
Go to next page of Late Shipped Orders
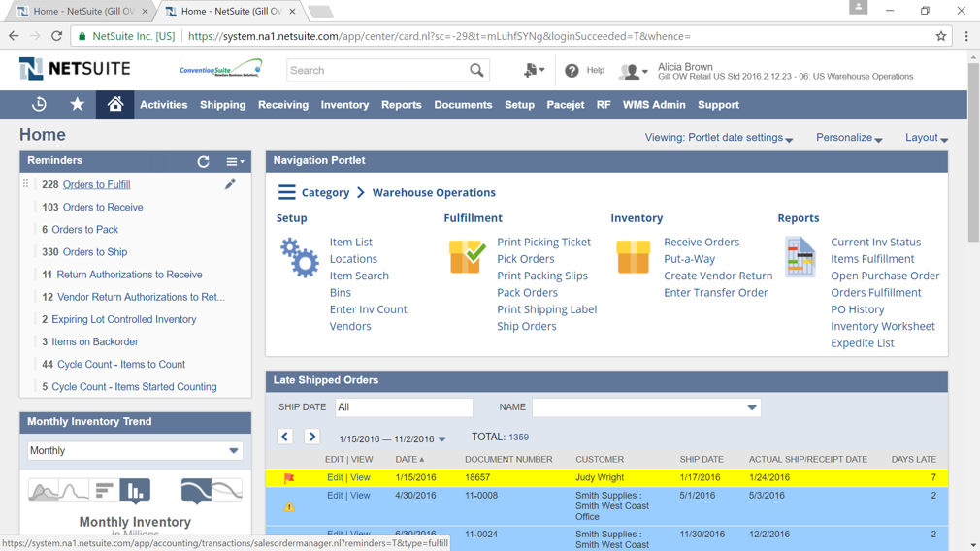click(311, 437)
